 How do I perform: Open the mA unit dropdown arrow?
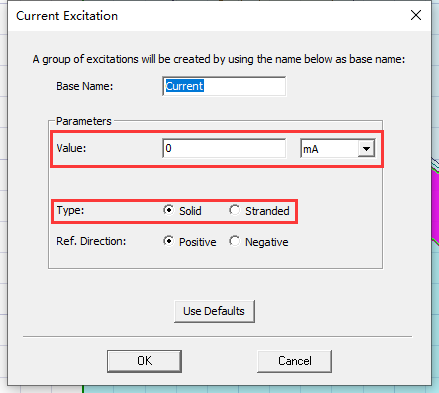(366, 149)
